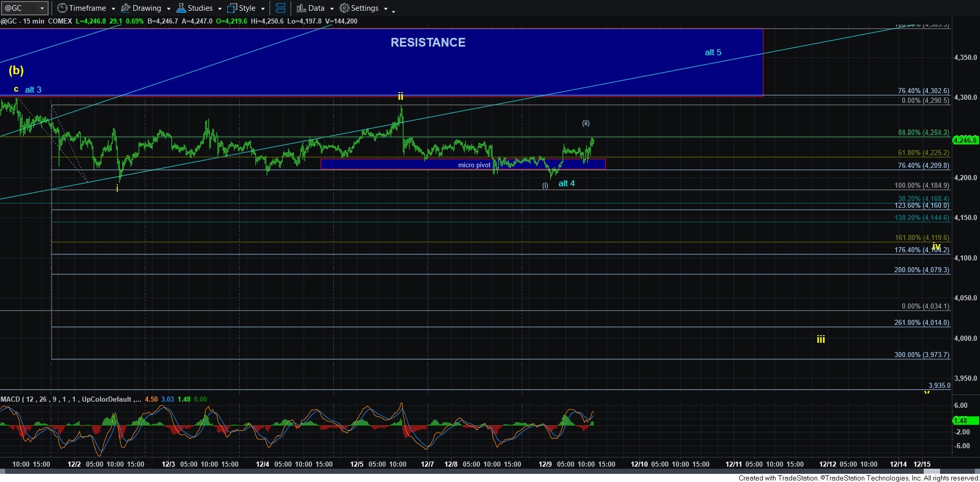Viewport: 980px width, 482px height.
Task: Open the toolbar overflow arrow after Settings
Action: point(393,11)
